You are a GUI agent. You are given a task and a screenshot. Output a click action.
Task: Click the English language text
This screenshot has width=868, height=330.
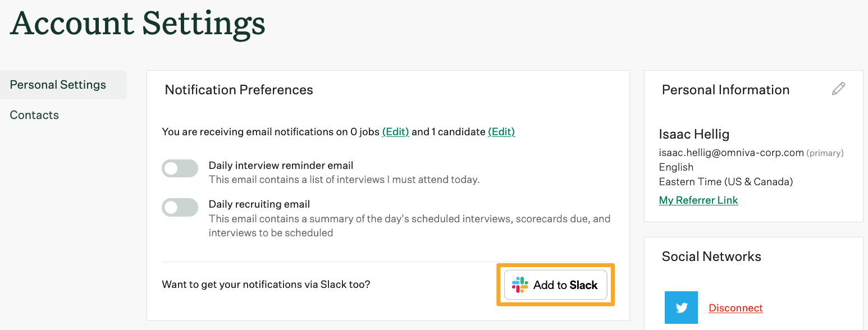(675, 167)
